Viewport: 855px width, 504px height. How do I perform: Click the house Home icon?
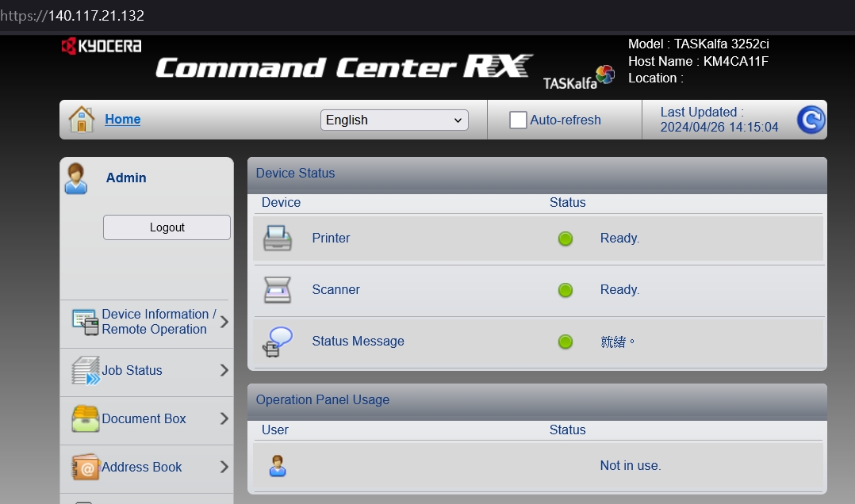tap(82, 120)
